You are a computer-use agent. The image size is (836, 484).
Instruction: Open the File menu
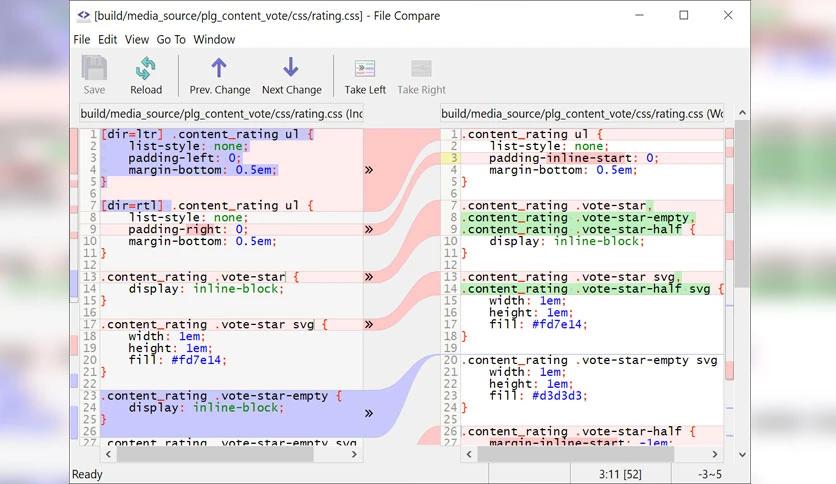coord(82,39)
